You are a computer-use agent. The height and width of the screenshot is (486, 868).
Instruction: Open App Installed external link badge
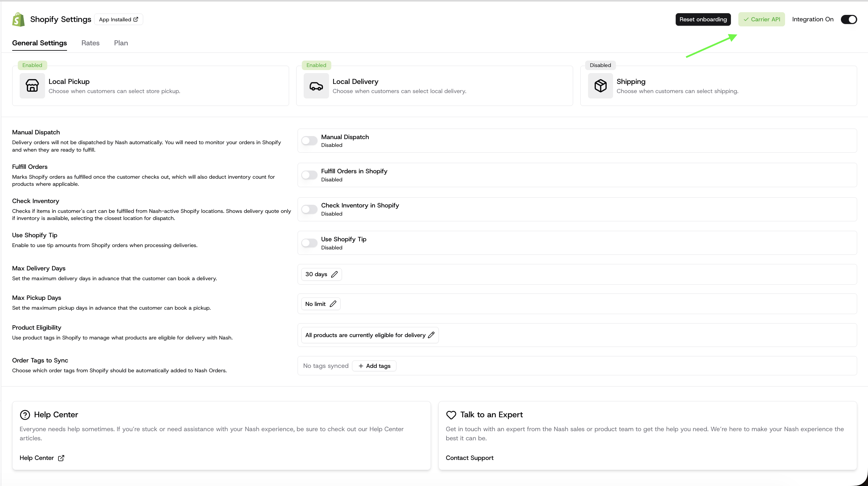pyautogui.click(x=118, y=20)
